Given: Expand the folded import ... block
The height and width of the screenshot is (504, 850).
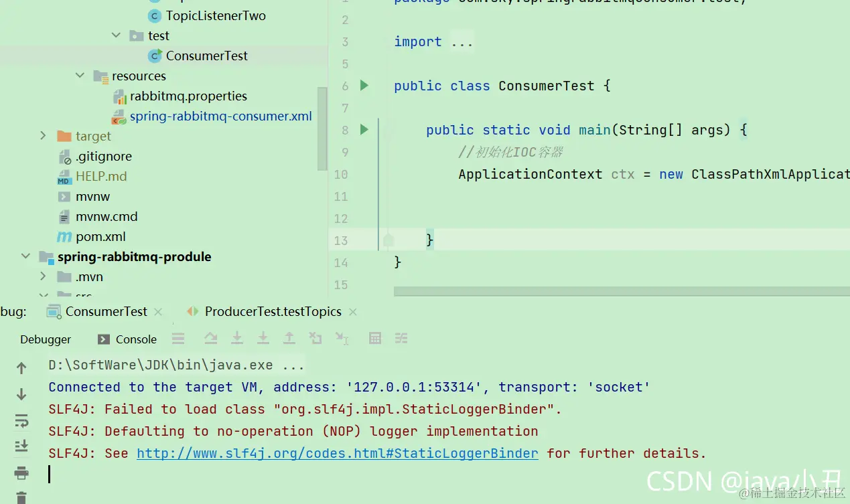Looking at the screenshot, I should 462,41.
